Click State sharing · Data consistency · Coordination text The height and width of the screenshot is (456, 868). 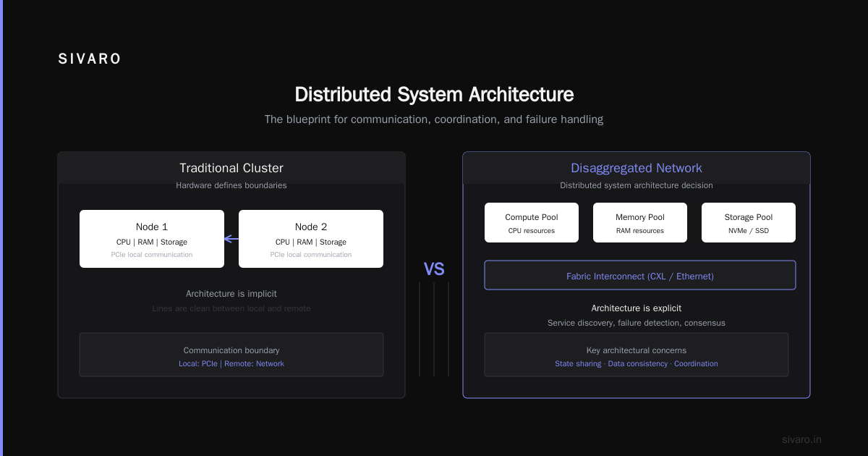(637, 363)
